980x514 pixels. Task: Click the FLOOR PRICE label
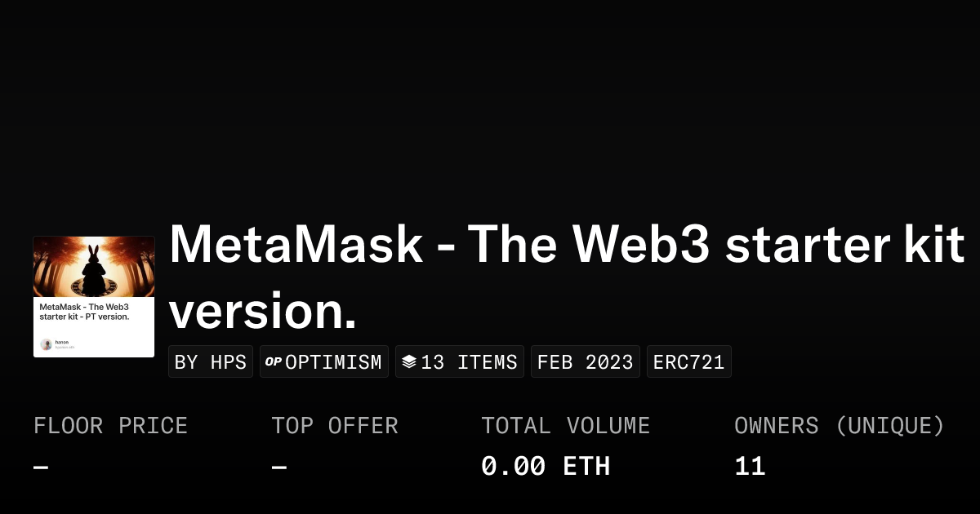pos(110,426)
